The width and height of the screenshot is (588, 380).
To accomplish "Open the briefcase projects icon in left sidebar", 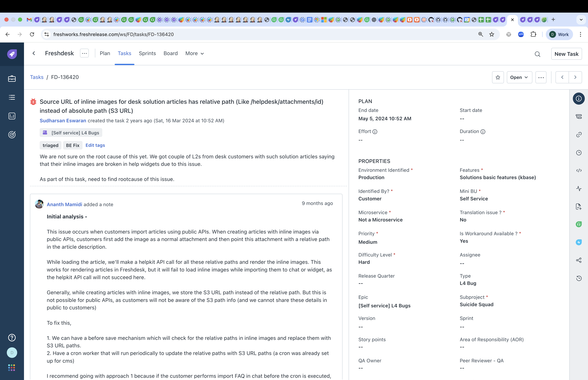I will [12, 79].
